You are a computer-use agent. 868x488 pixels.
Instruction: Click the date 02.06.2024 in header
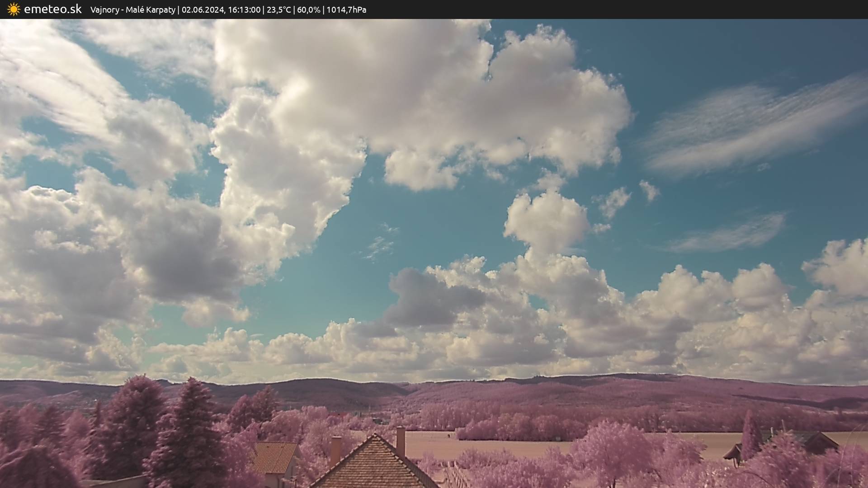click(x=203, y=9)
